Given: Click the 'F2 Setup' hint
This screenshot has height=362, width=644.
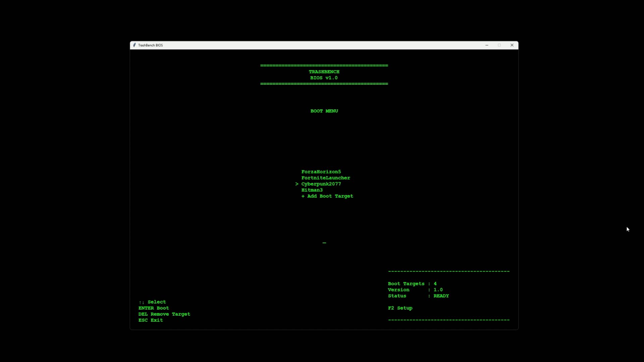Looking at the screenshot, I should [400, 308].
